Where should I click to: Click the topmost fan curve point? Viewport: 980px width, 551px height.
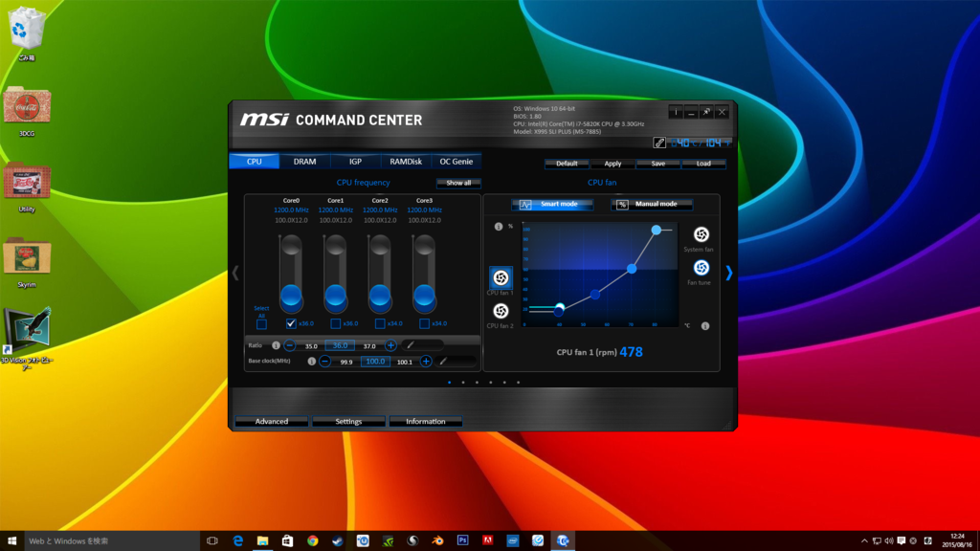(657, 230)
